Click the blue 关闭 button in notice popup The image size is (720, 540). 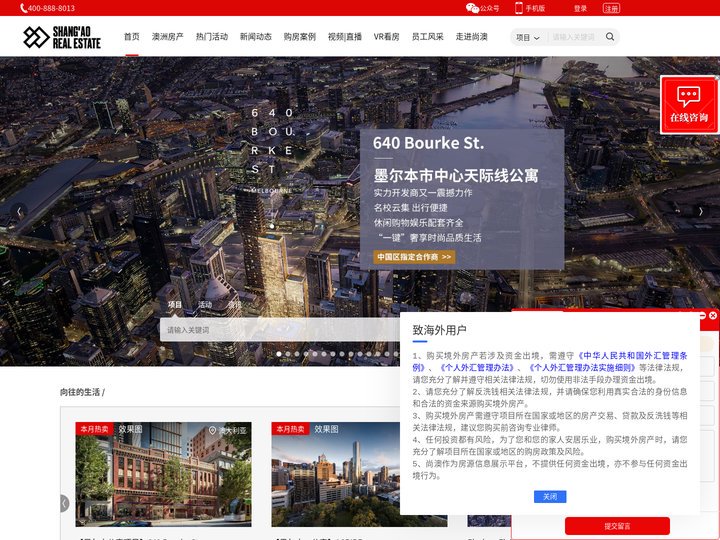tap(550, 496)
